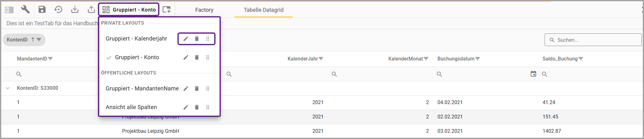644x139 pixels.
Task: Click the wrench settings icon
Action: click(26, 10)
